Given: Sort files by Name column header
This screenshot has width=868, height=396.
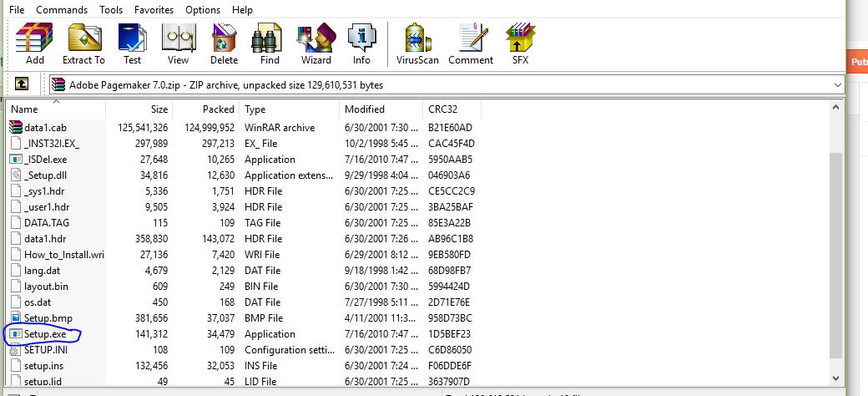Looking at the screenshot, I should (x=55, y=109).
